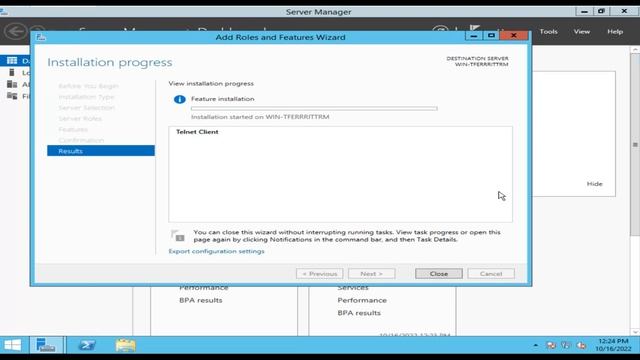
Task: Open the Tools menu in Server Manager
Action: (x=548, y=31)
